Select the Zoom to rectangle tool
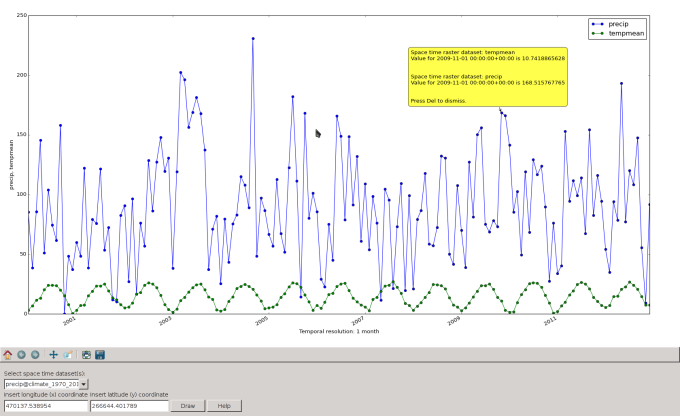The width and height of the screenshot is (680, 416). tap(67, 354)
